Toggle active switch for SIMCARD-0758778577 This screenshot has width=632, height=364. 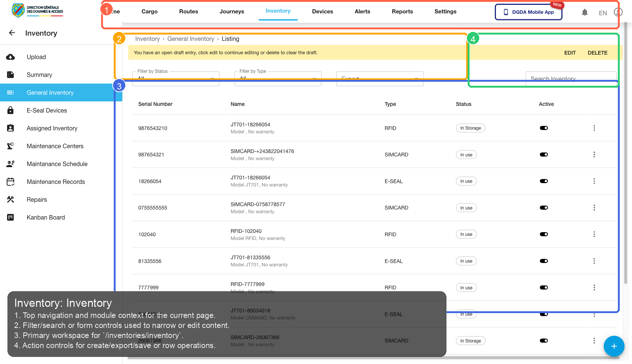(544, 208)
